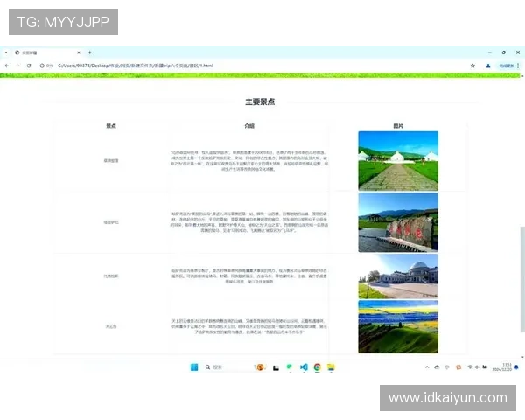
Task: Open the Wi-Fi network tray icon
Action: [470, 367]
